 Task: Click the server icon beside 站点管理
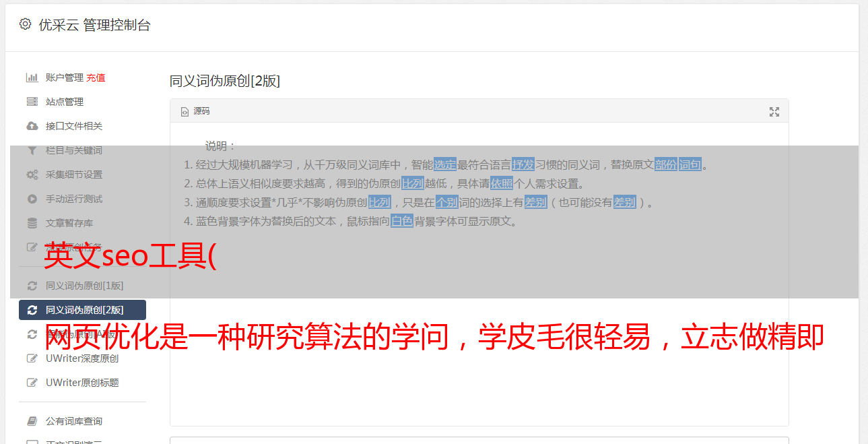pyautogui.click(x=32, y=102)
